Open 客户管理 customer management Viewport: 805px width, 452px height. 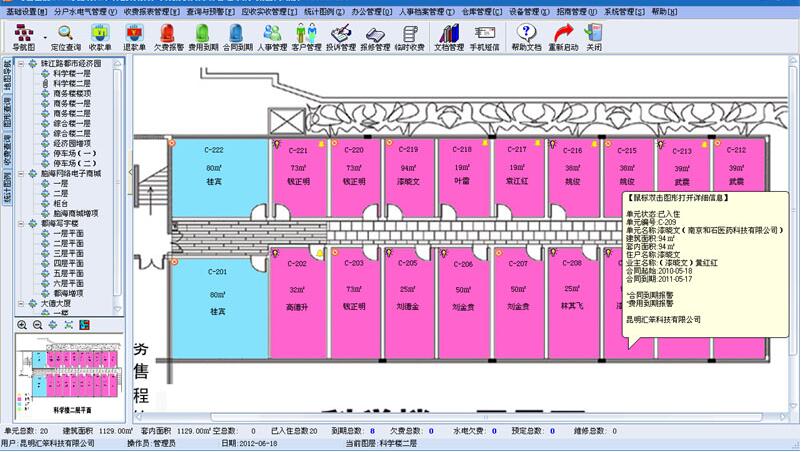click(306, 37)
